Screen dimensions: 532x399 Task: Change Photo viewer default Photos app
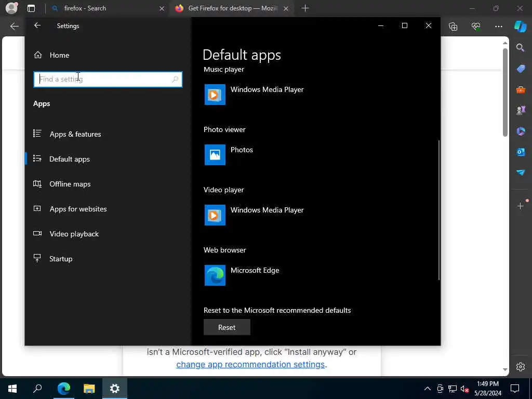point(229,155)
